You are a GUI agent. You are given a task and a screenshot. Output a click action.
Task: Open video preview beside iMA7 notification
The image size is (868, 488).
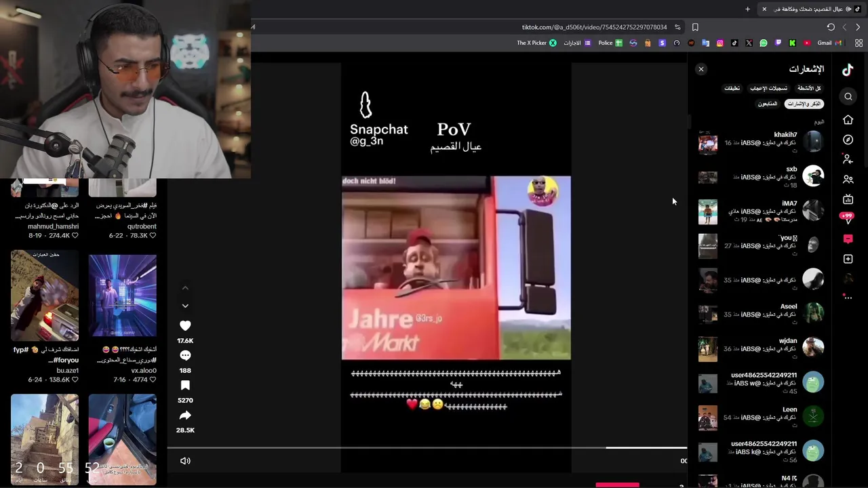point(708,211)
